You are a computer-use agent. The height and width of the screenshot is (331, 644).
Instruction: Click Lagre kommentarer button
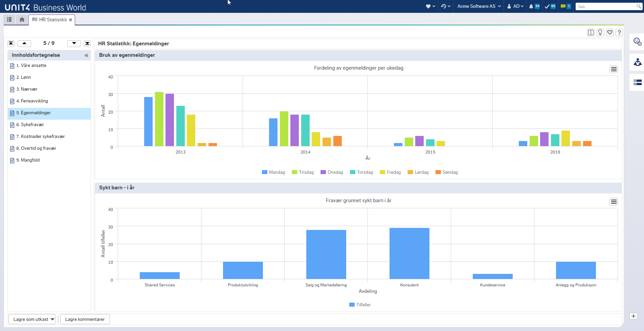pyautogui.click(x=85, y=320)
